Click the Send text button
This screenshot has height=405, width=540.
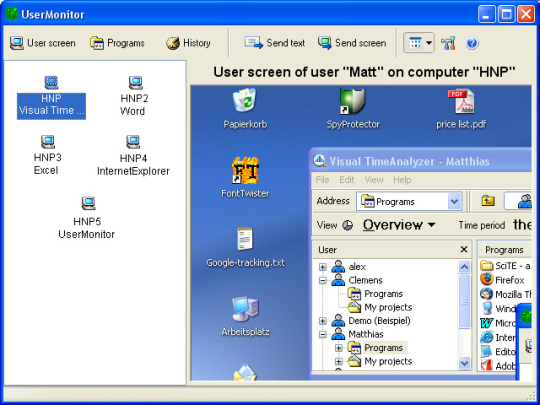click(x=274, y=43)
